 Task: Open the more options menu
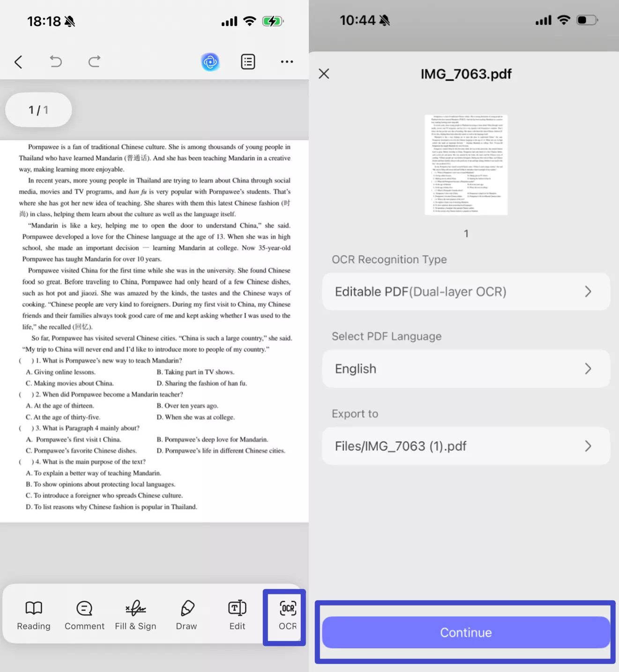[286, 61]
